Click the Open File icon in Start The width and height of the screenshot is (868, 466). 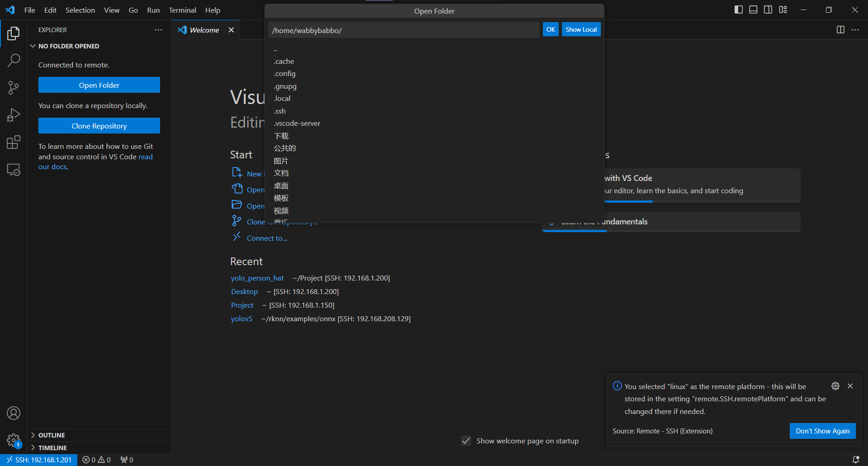click(237, 188)
